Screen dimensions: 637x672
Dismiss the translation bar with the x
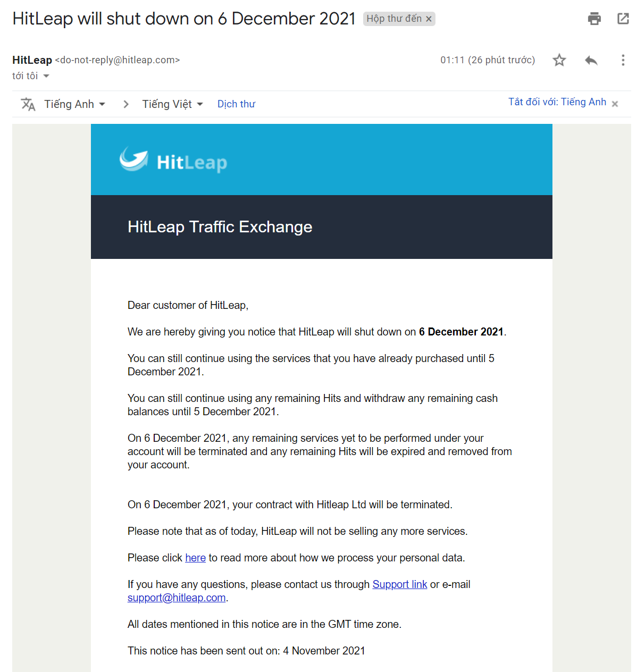pyautogui.click(x=615, y=104)
